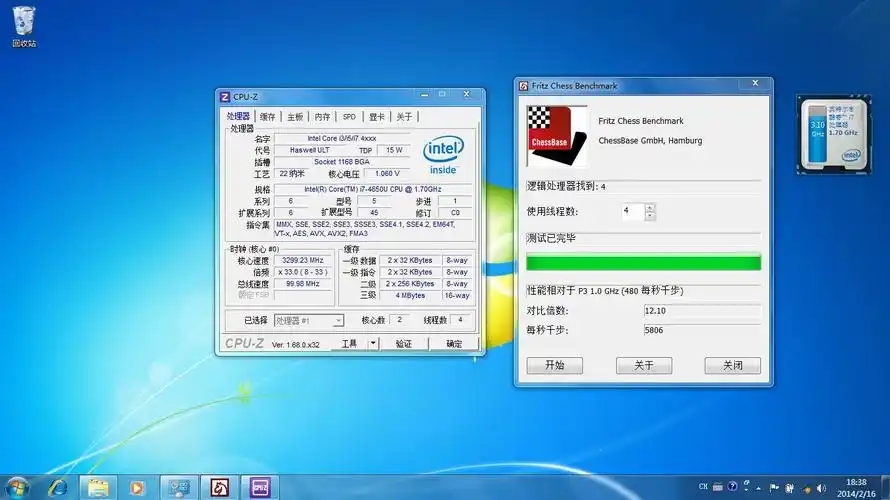Click the 测试已完毕 status text
890x500 pixels.
click(x=551, y=238)
